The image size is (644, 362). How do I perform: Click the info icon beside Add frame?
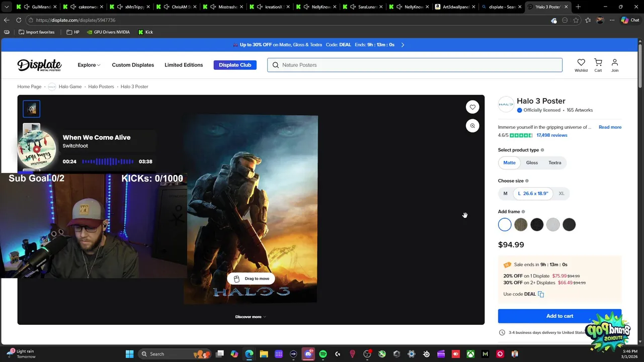point(523,212)
